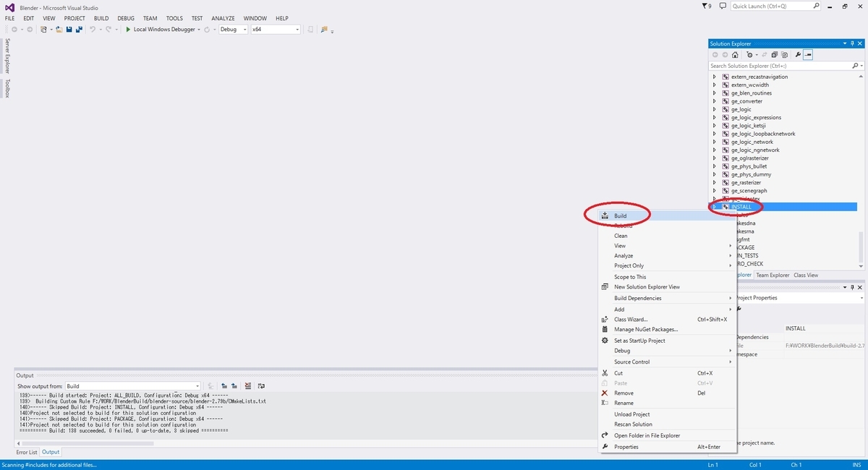This screenshot has width=868, height=470.
Task: Select the ge_blen_routines project
Action: tap(752, 93)
